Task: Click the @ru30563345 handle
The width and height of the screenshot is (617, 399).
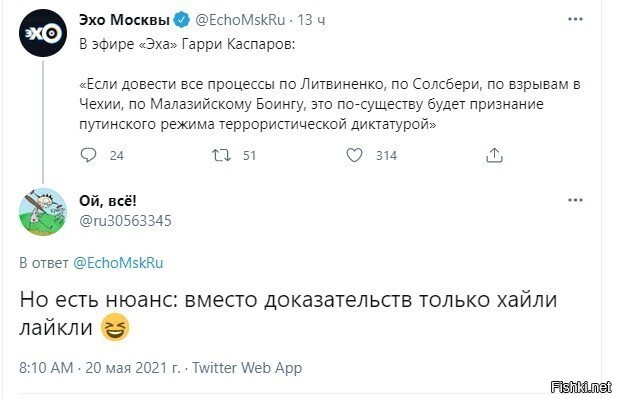Action: 126,221
